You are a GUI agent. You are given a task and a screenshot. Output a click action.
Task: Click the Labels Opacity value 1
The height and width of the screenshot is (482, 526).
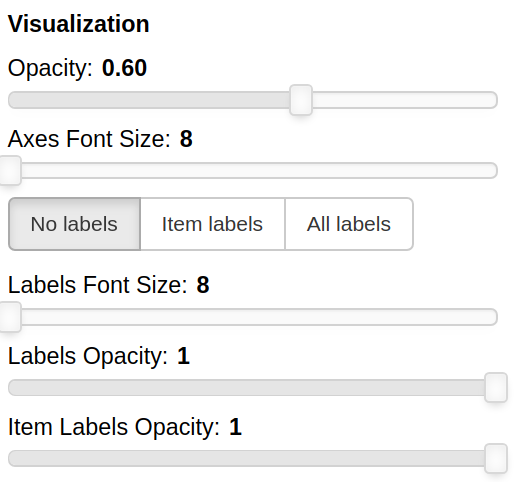183,356
